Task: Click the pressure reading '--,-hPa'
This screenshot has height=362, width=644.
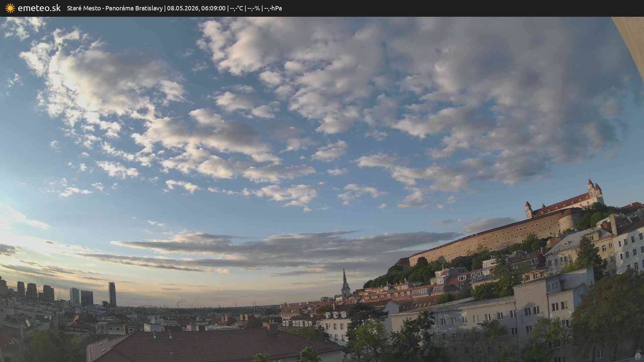Action: (x=273, y=8)
